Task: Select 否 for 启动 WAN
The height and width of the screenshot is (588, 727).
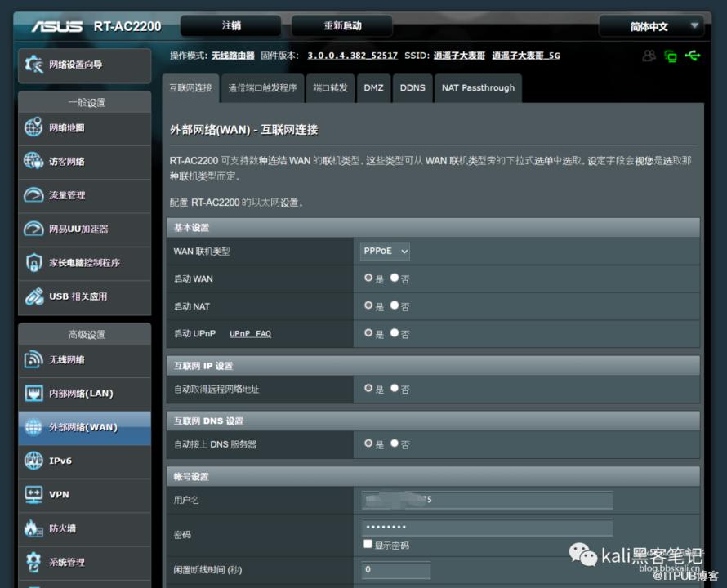Action: pyautogui.click(x=395, y=278)
